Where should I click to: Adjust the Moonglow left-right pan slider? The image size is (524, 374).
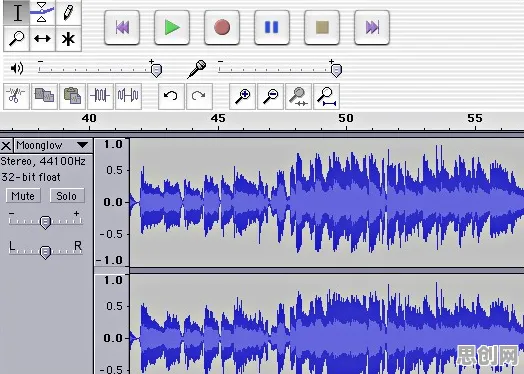(45, 252)
